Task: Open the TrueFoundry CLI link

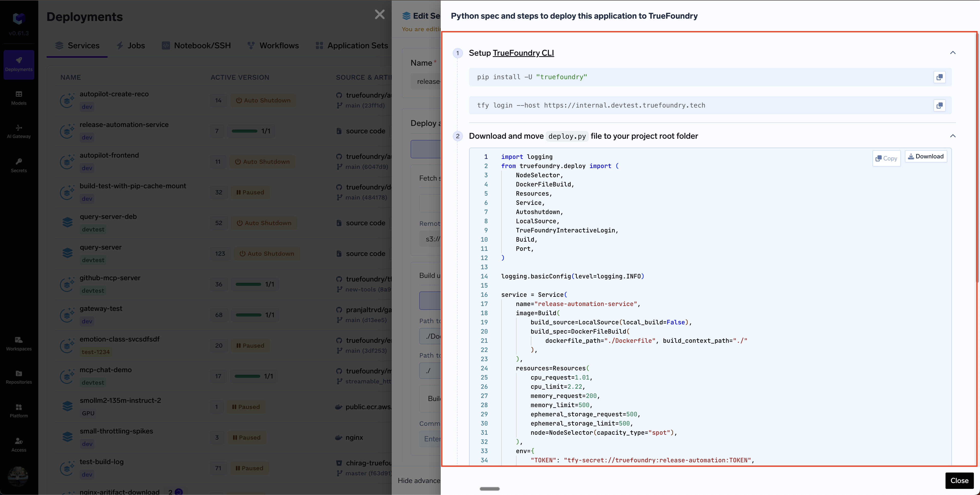Action: (x=523, y=53)
